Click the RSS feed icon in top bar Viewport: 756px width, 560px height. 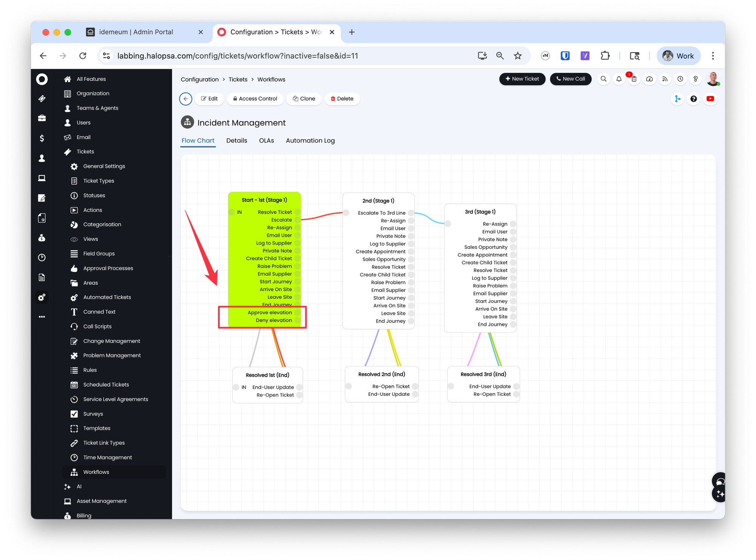point(665,79)
